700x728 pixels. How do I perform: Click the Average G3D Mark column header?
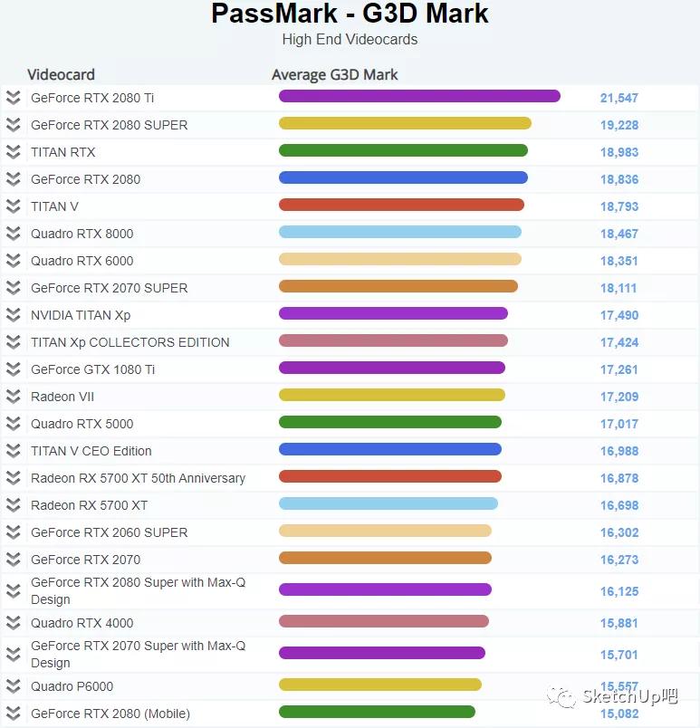coord(334,75)
